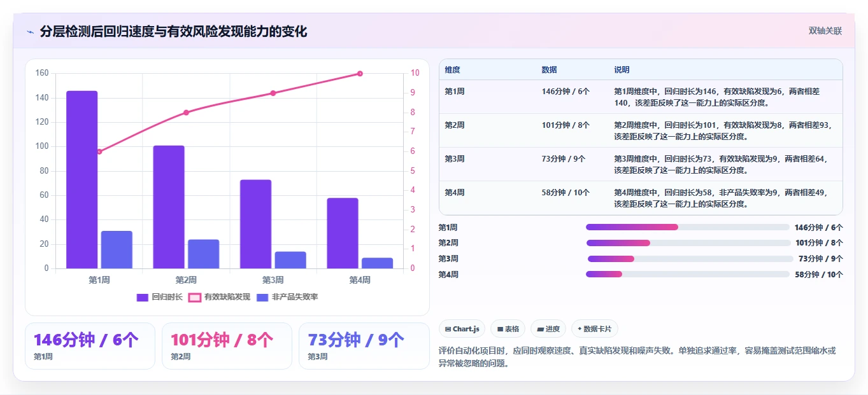868x395 pixels.
Task: Click the 说明 table column header
Action: pos(622,69)
